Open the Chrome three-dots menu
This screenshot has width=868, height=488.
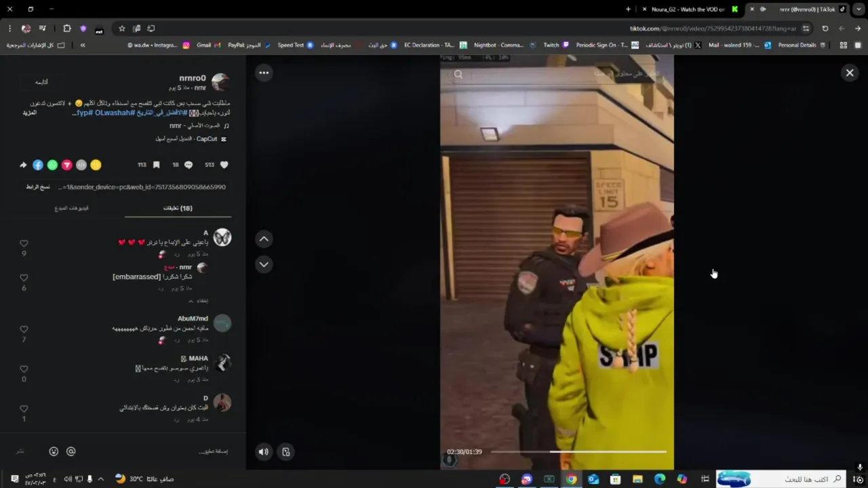[9, 28]
